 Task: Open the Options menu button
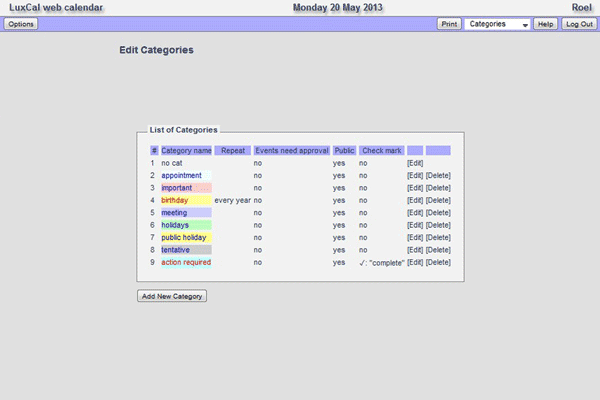(22, 24)
